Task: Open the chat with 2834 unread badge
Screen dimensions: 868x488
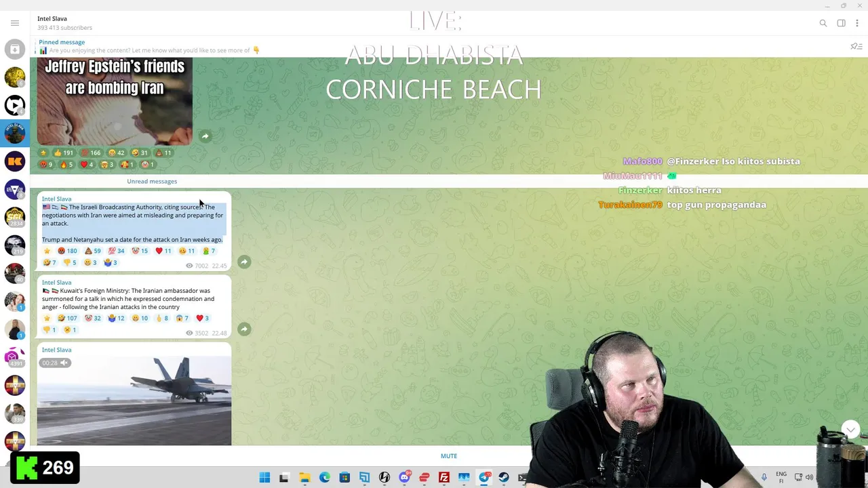Action: pyautogui.click(x=15, y=217)
